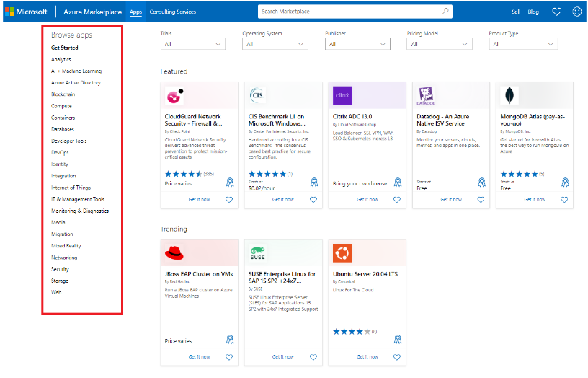The image size is (588, 378).
Task: Favorite CloudGuard Network Security with heart
Action: [229, 200]
